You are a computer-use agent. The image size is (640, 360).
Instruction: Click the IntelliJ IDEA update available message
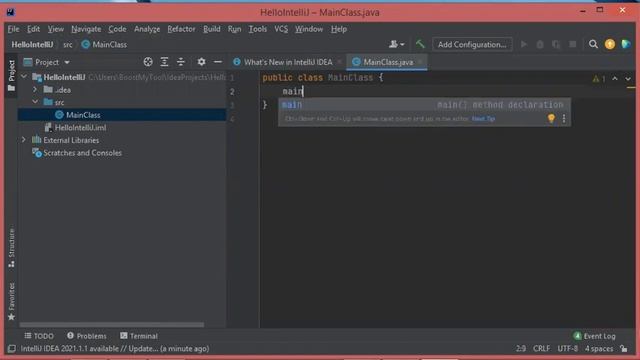pyautogui.click(x=115, y=349)
